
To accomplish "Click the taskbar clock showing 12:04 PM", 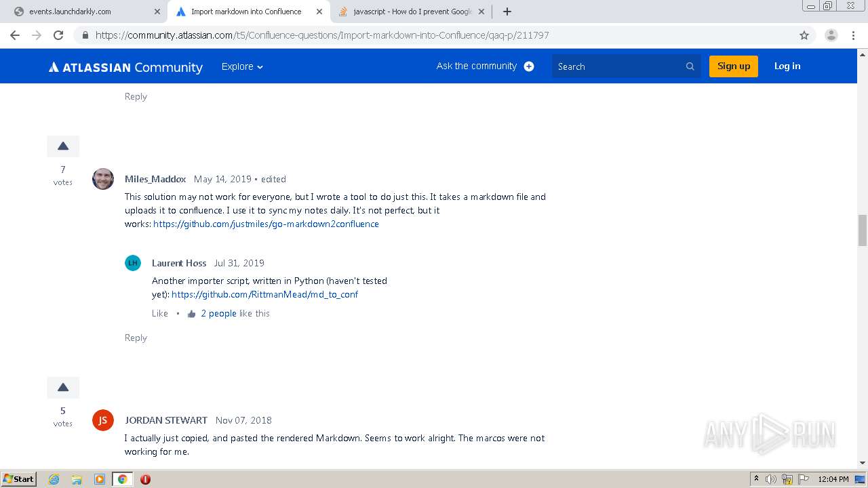I will point(833,479).
